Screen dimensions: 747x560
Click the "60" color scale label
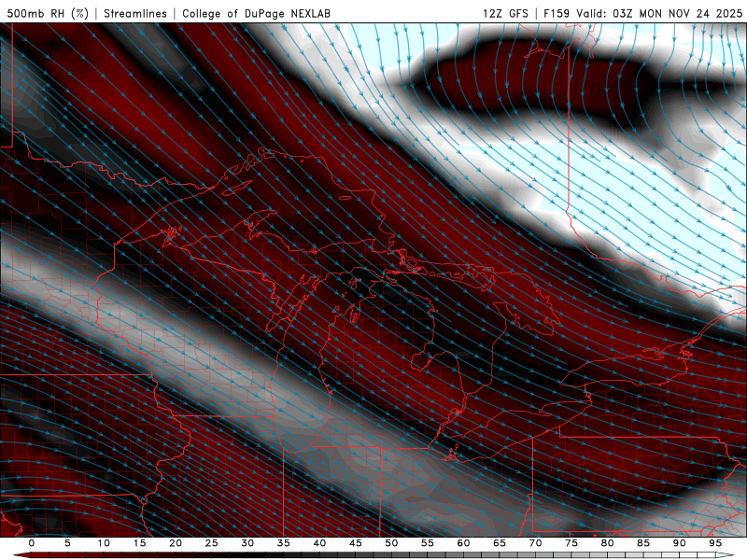coord(463,543)
